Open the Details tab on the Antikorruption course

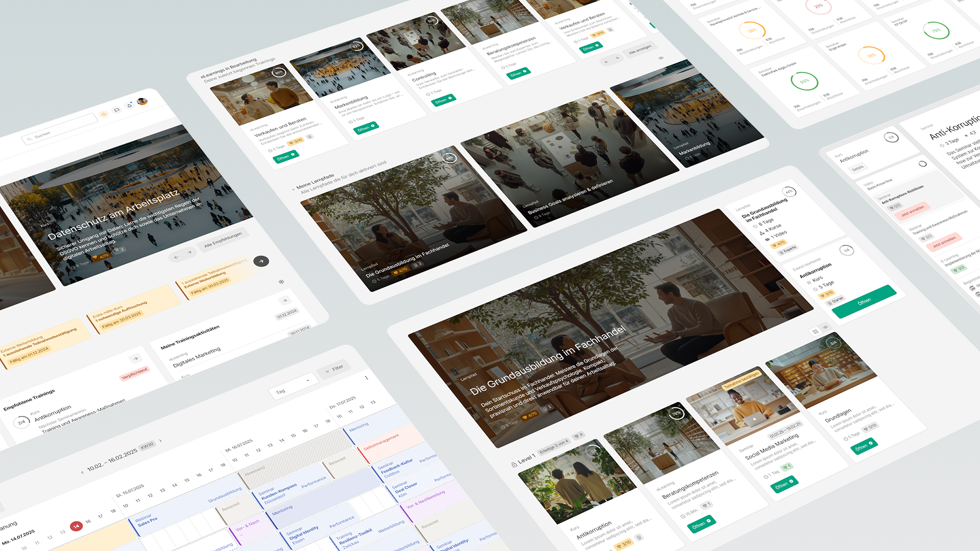pos(859,167)
